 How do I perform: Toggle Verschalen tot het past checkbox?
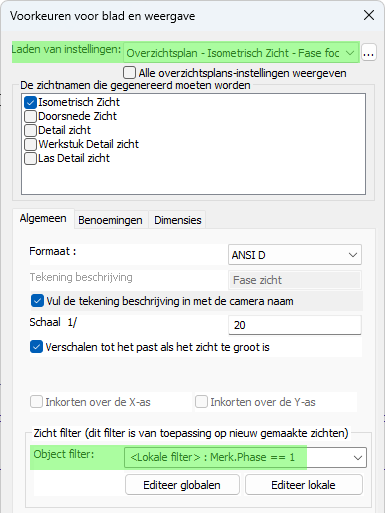pyautogui.click(x=36, y=347)
